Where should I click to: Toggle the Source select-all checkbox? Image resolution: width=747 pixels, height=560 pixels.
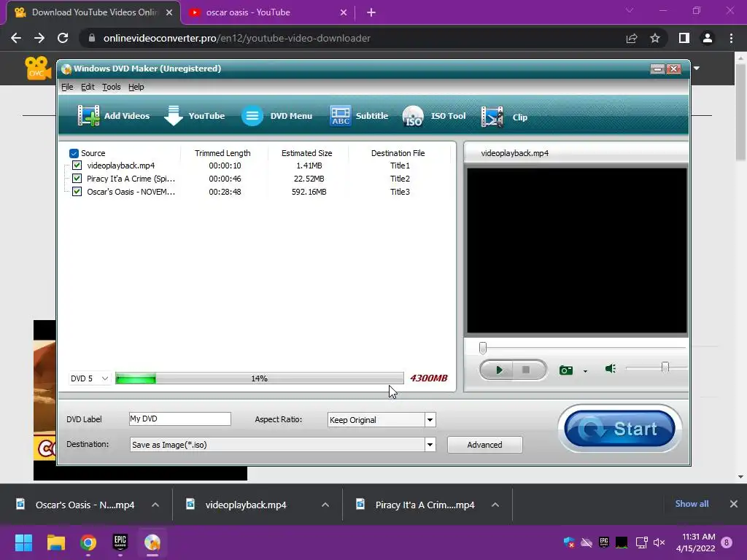coord(74,153)
